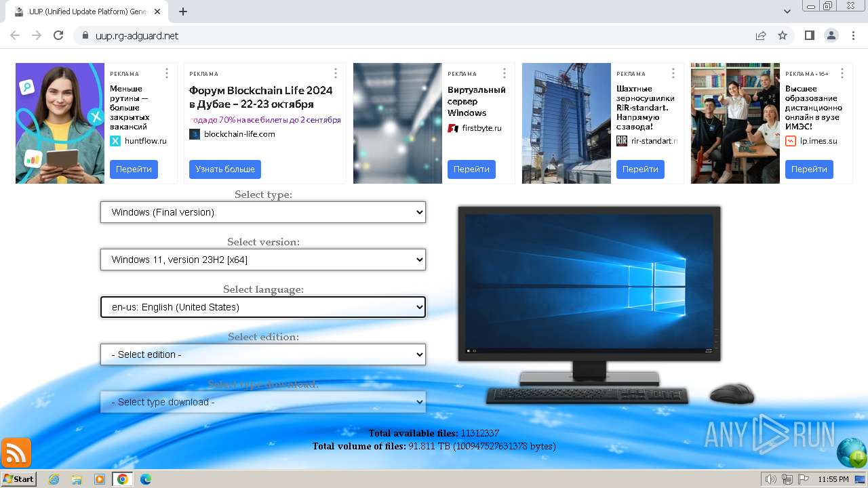Open the grain dryer tower ad image
This screenshot has width=868, height=488.
(566, 123)
